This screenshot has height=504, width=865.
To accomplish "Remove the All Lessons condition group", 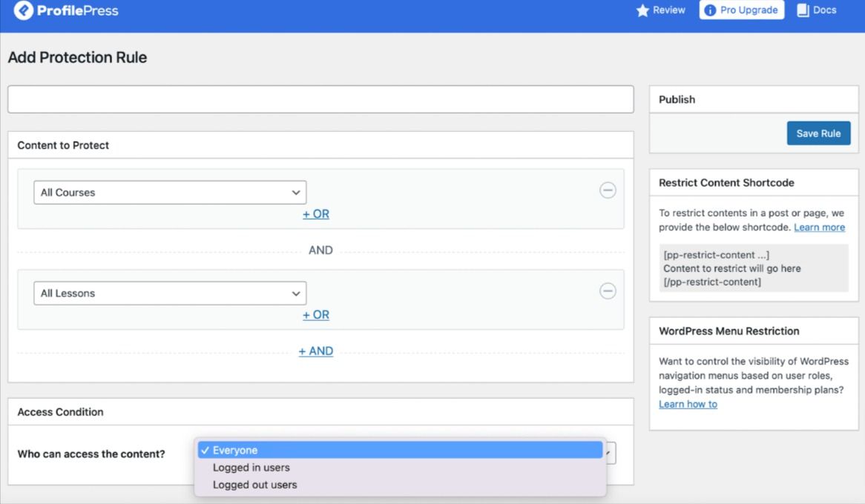I will tap(608, 291).
